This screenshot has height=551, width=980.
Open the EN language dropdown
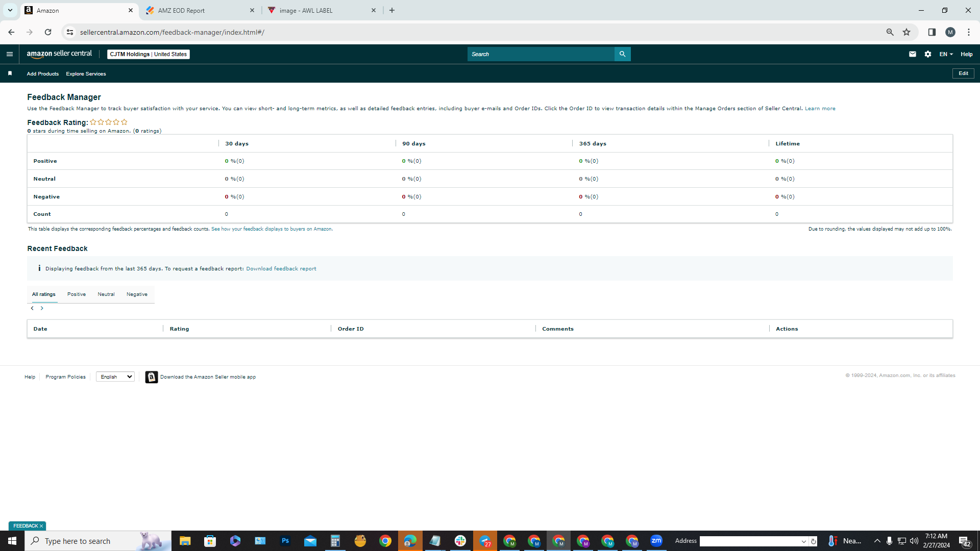(946, 54)
